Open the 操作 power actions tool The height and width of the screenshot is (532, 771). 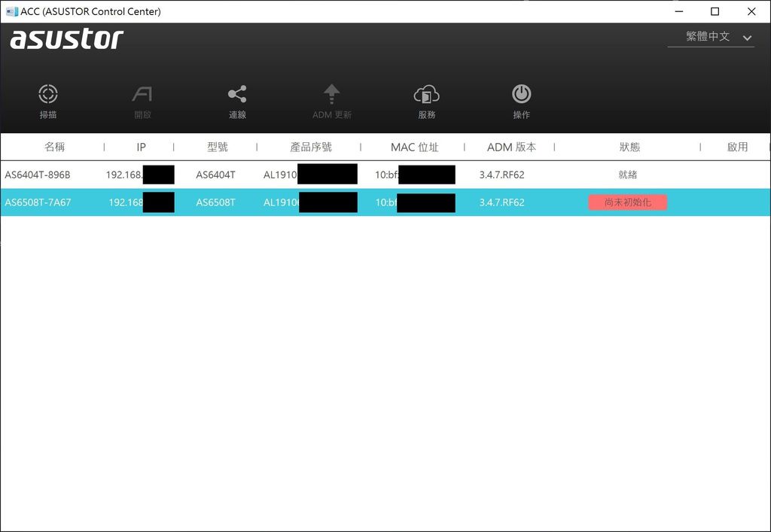point(521,94)
